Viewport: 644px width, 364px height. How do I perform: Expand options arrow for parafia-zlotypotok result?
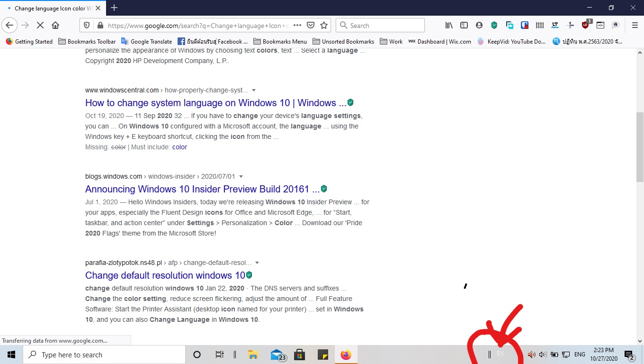click(257, 263)
